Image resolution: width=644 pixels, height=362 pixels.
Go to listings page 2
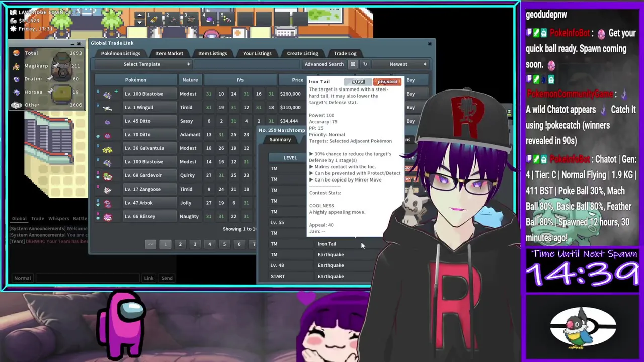[180, 244]
